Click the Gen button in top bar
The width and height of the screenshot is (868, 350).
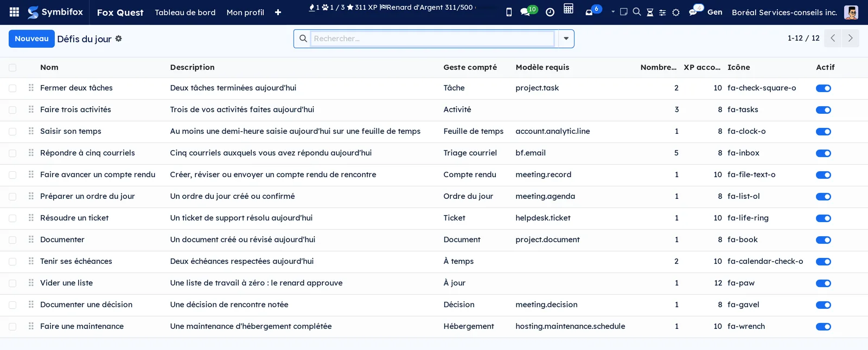[714, 12]
